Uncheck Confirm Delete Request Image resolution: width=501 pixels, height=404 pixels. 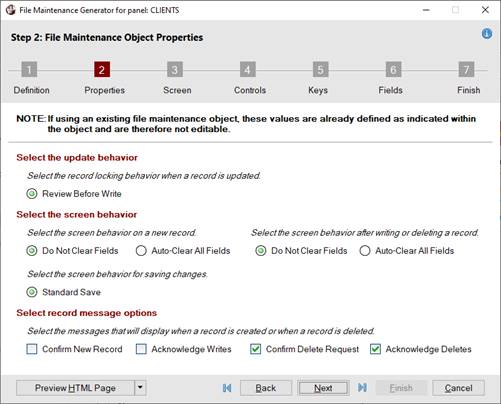pos(256,349)
